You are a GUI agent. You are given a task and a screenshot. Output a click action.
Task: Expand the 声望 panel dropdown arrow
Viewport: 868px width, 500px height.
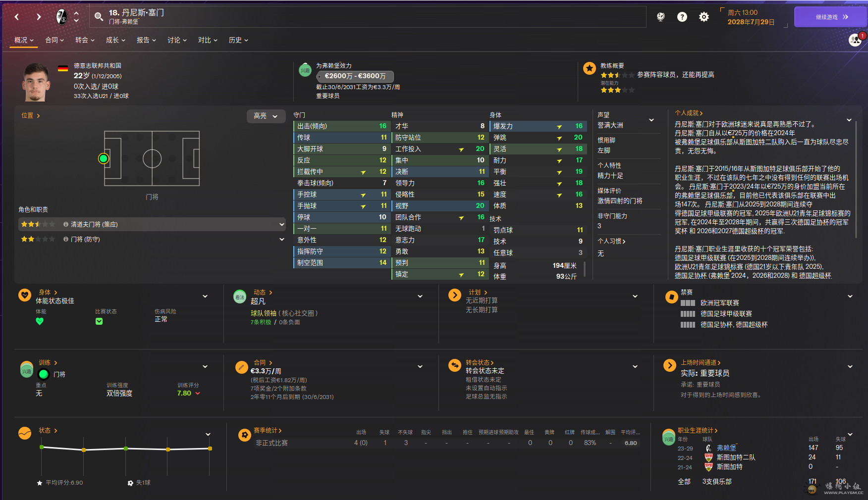pyautogui.click(x=651, y=120)
